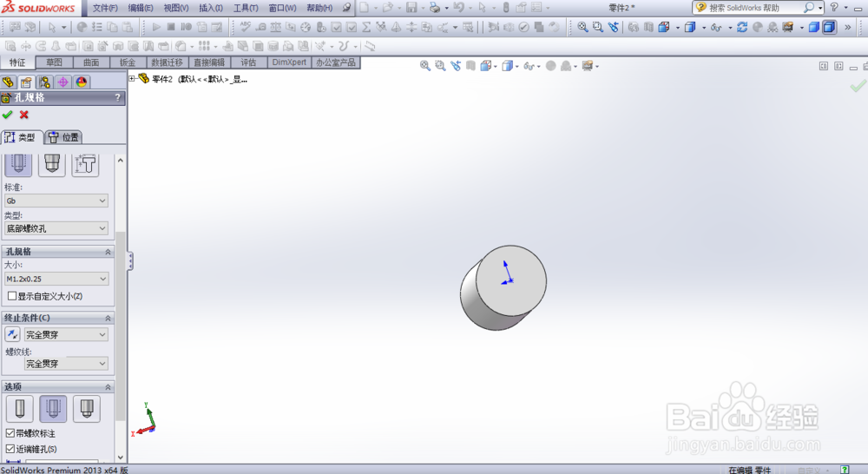This screenshot has width=868, height=474.
Task: Open the 视图(V) menu
Action: (x=176, y=8)
